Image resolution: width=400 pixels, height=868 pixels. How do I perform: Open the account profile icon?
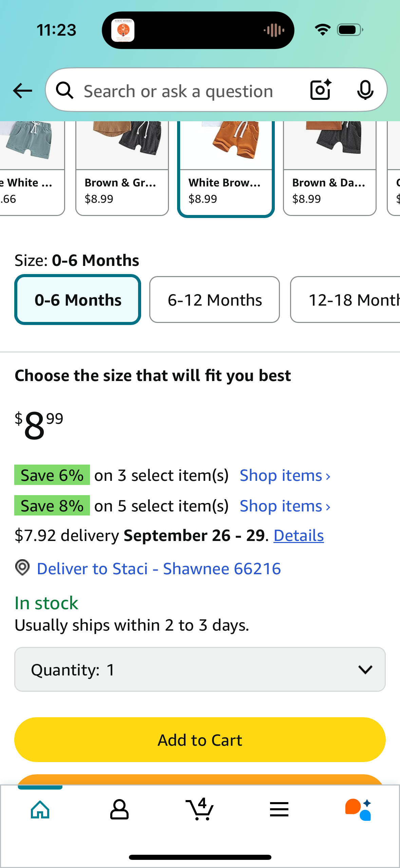click(119, 810)
